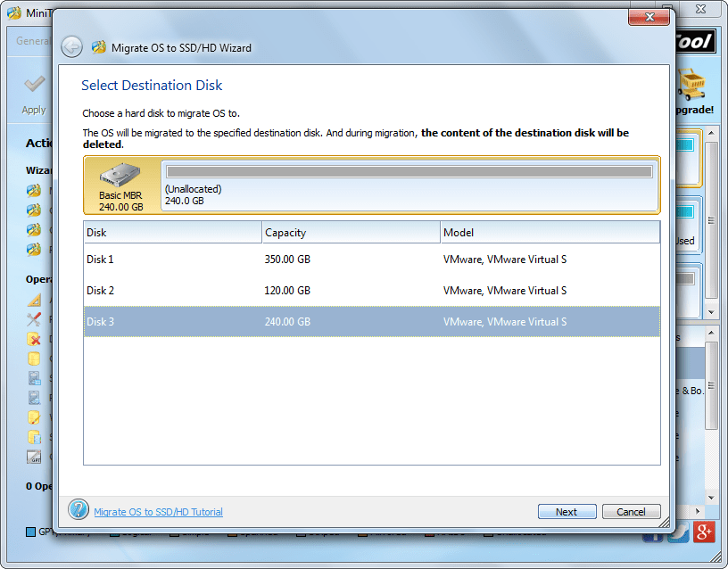Click the first wizard icon in the sidebar

coord(33,190)
